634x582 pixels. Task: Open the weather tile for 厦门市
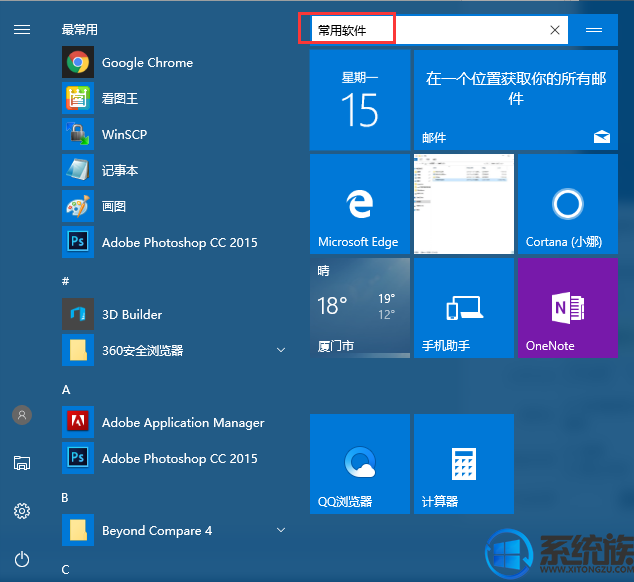pos(360,308)
